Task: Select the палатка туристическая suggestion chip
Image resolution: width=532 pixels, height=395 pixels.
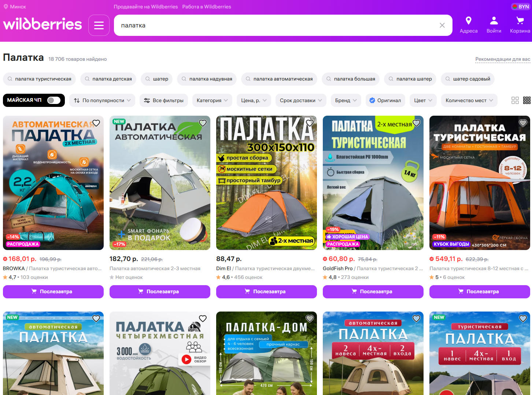Action: (x=40, y=79)
